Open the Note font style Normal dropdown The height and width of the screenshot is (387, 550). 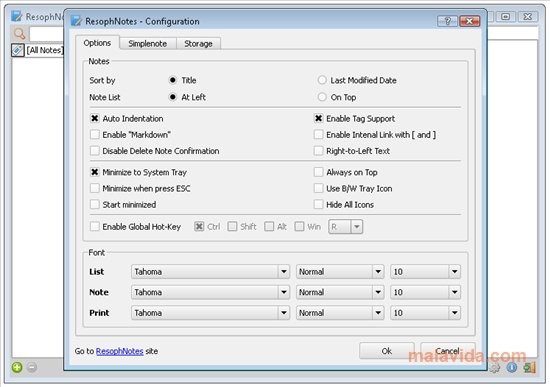340,292
